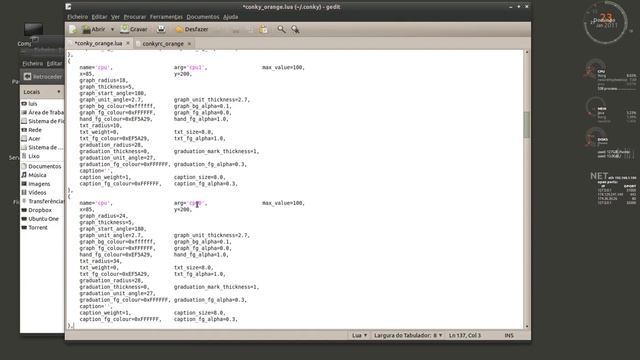
Task: Select Torrent in the file manager sidebar
Action: click(35, 227)
